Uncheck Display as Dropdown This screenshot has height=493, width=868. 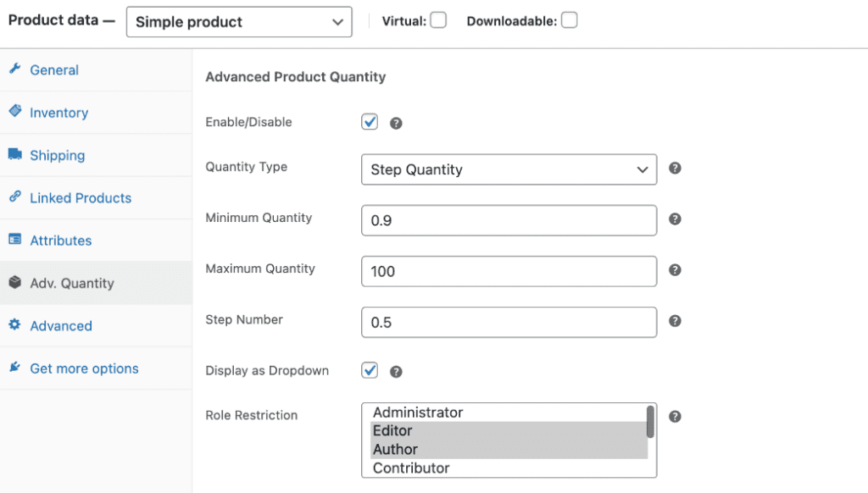pos(369,370)
